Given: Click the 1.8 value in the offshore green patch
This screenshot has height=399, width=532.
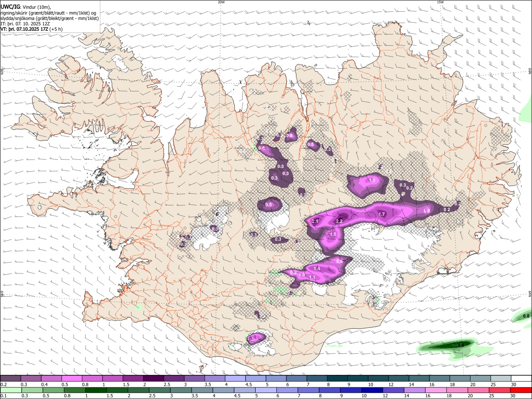Looking at the screenshot, I should pyautogui.click(x=461, y=345).
